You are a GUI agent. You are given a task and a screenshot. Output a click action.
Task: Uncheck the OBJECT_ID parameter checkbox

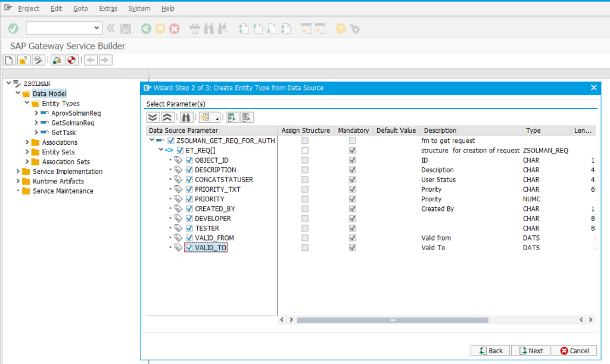[x=189, y=160]
